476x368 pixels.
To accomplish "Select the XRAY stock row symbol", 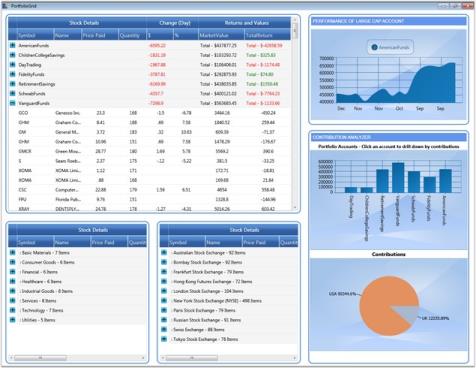I will (24, 209).
